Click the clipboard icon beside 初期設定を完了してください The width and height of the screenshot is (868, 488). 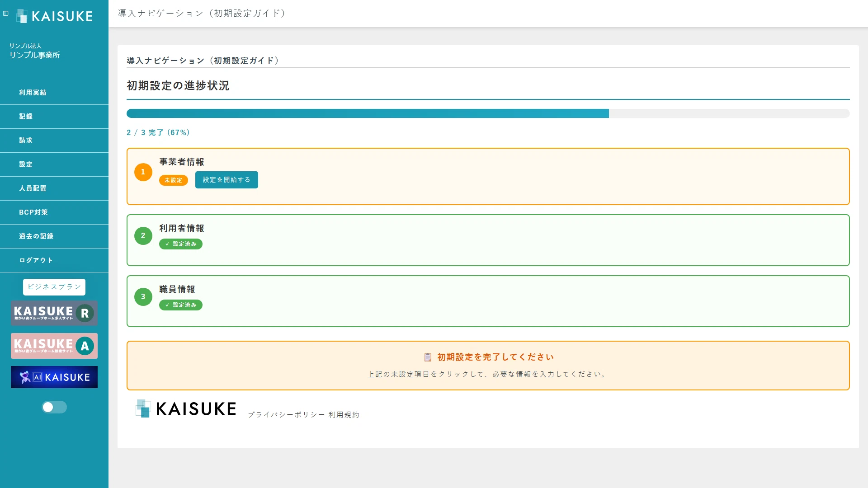[428, 357]
